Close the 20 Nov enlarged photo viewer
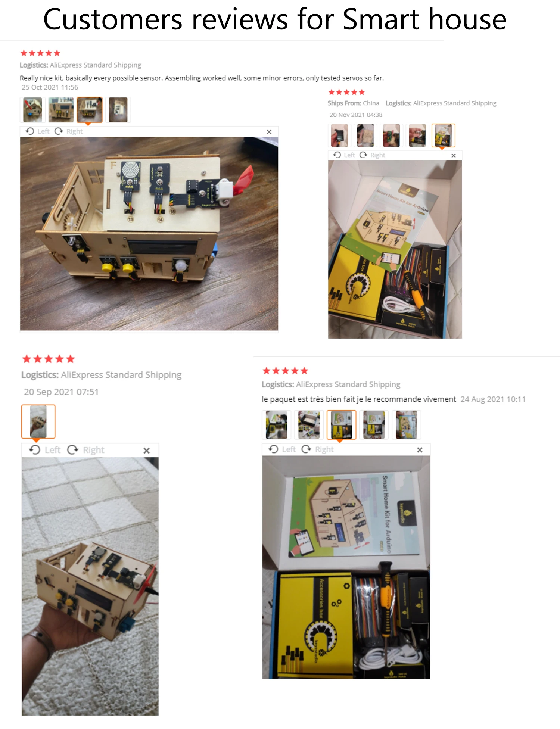The height and width of the screenshot is (729, 560). click(454, 155)
